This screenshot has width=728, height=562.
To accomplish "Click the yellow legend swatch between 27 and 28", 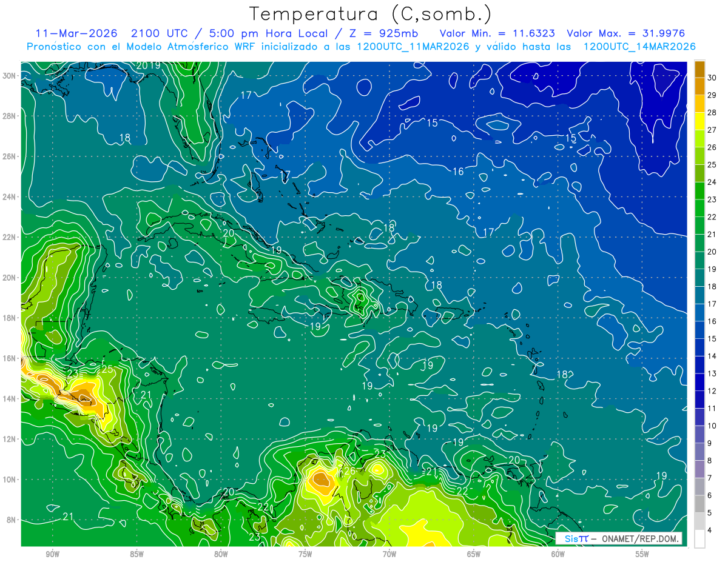I will pyautogui.click(x=699, y=121).
